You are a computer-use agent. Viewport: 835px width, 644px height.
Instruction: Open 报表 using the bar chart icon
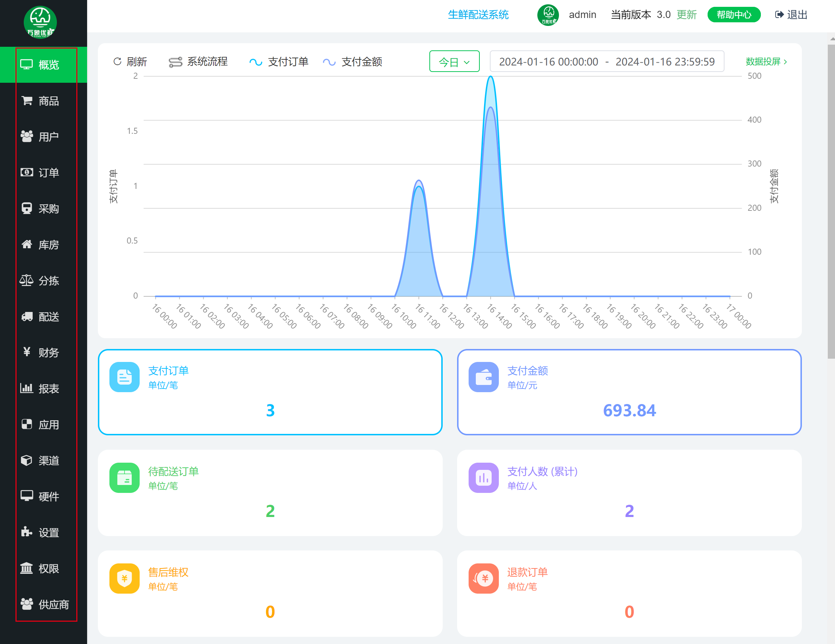pos(27,388)
